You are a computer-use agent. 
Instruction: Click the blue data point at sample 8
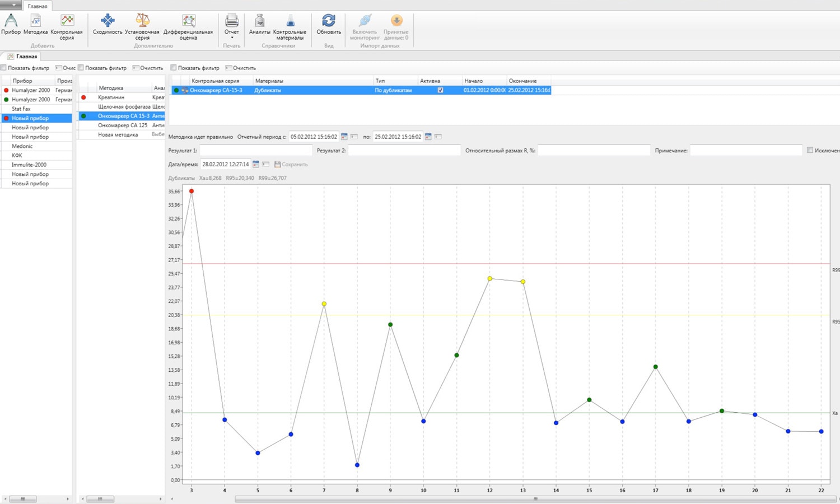pos(357,465)
